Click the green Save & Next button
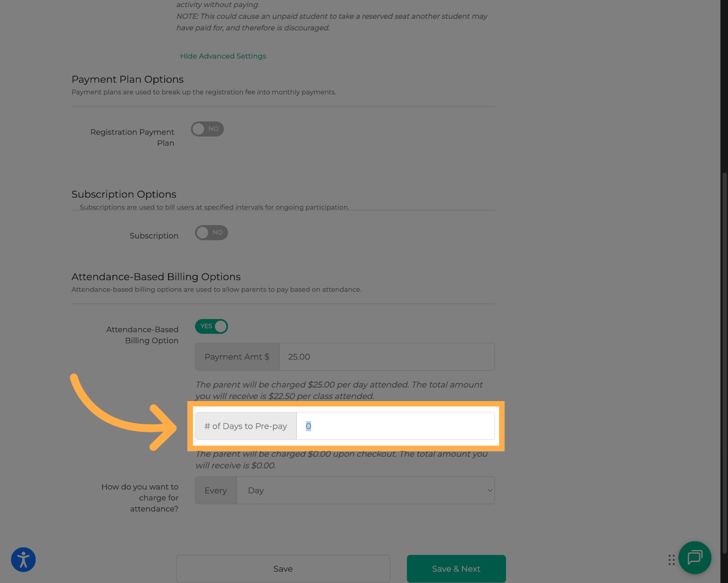728x583 pixels. [x=456, y=569]
